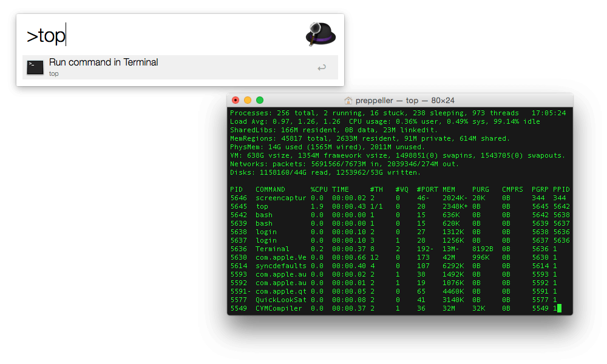The height and width of the screenshot is (364, 607).
Task: Click the #WQ column header
Action: tap(402, 189)
